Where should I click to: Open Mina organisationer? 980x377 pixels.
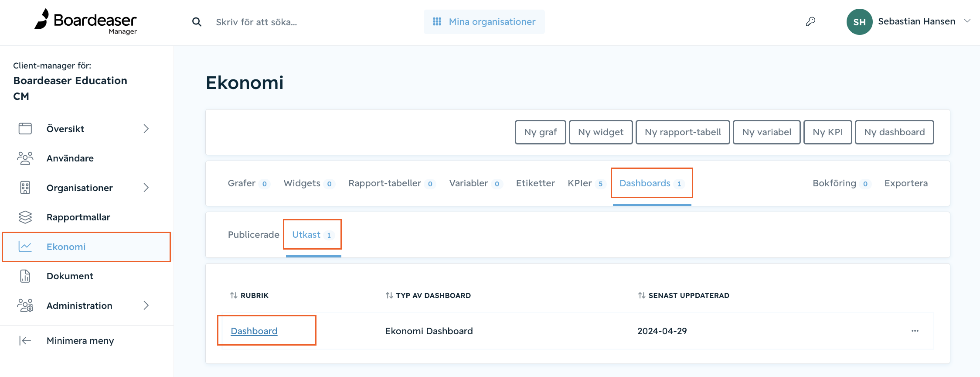[484, 22]
